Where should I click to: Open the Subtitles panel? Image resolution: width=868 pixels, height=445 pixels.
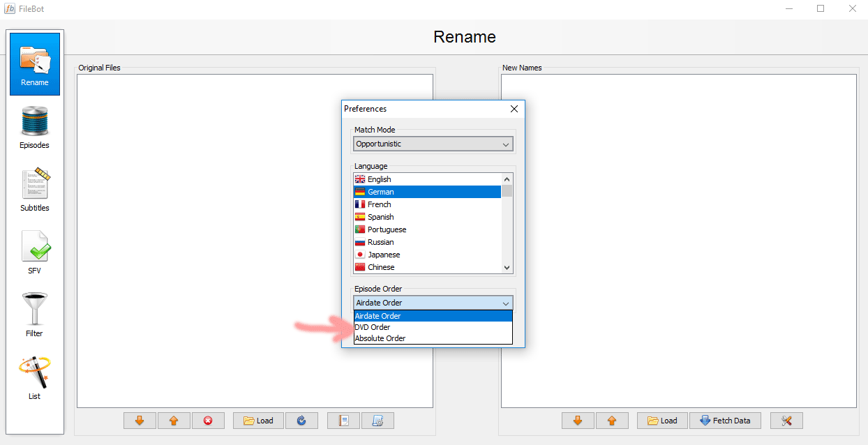click(35, 190)
